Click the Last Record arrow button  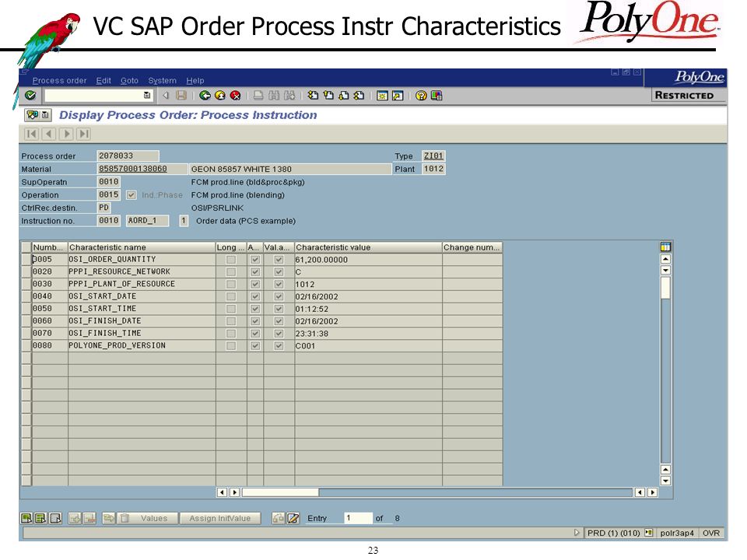84,134
